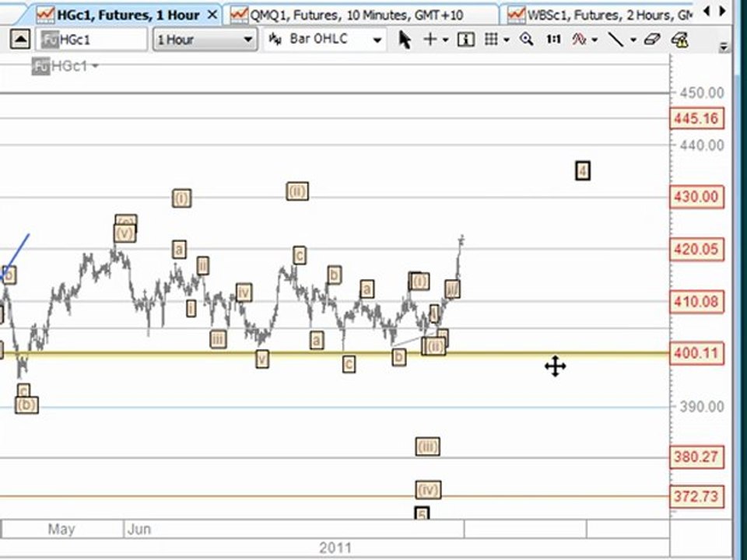The height and width of the screenshot is (560, 747).
Task: Open the 1 Hour interval dropdown
Action: point(205,40)
